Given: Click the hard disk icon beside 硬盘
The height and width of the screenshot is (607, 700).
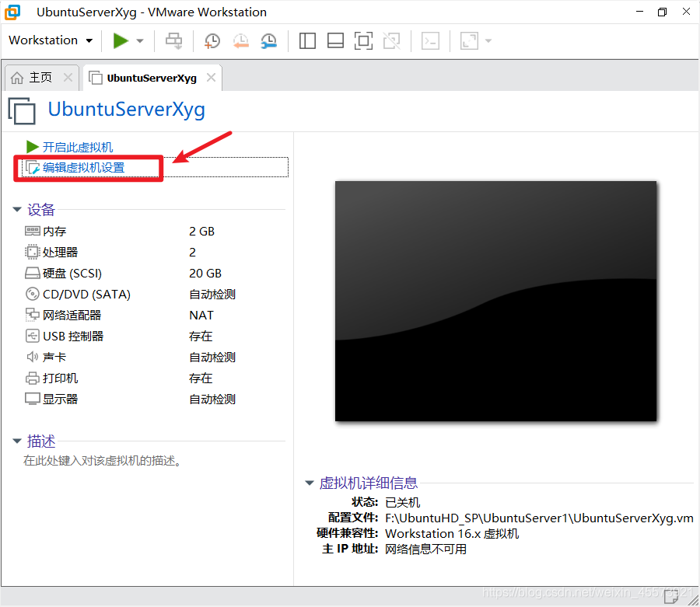Looking at the screenshot, I should tap(32, 273).
